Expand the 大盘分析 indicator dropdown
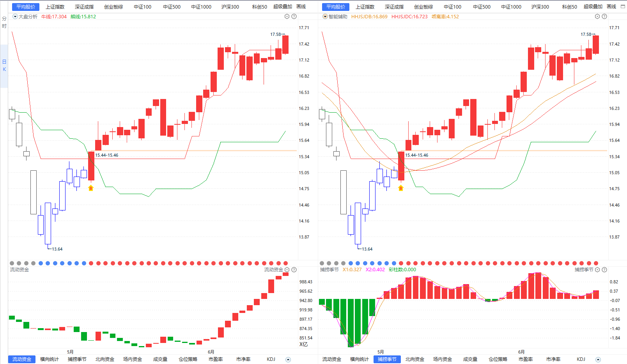Screen dimensions: 627x364 pyautogui.click(x=15, y=16)
